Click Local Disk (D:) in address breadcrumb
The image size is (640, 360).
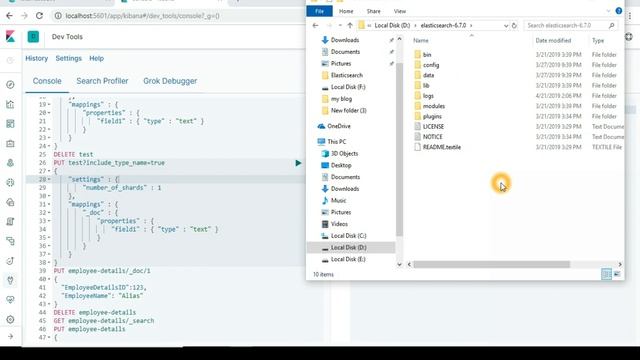click(x=392, y=25)
